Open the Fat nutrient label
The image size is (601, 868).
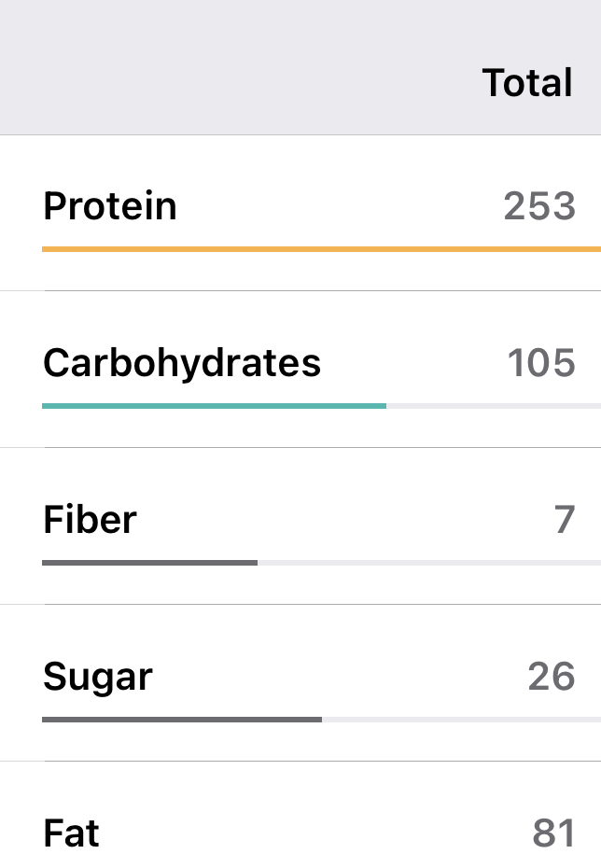click(x=71, y=833)
